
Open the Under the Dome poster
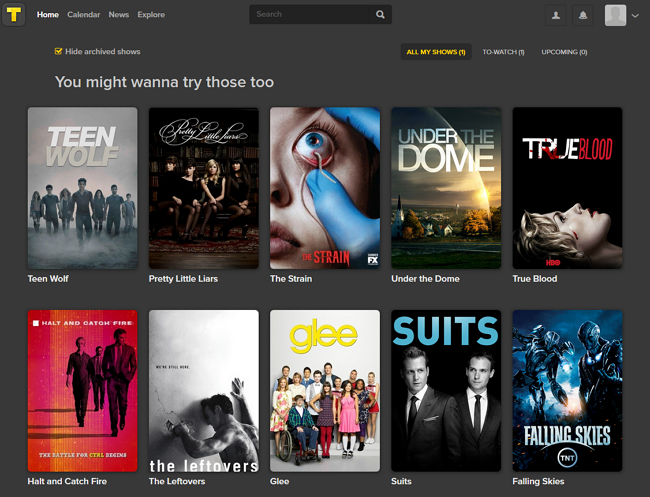(x=446, y=188)
